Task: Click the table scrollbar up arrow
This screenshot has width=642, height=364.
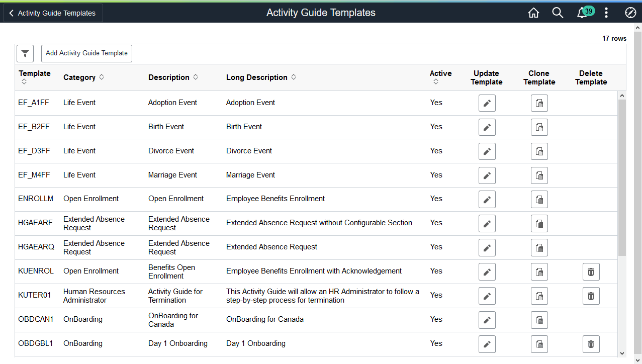Action: (x=622, y=96)
